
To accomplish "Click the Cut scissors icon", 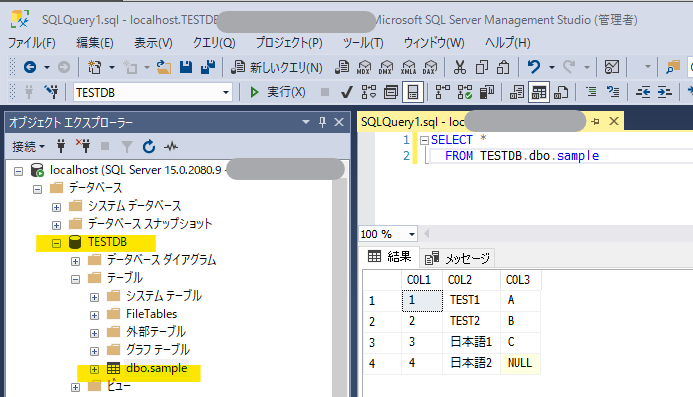I will pyautogui.click(x=460, y=67).
